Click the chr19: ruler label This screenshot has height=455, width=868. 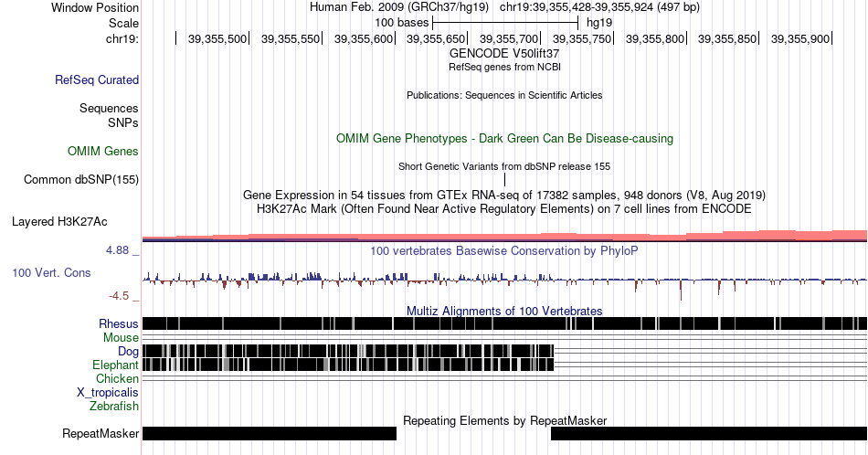[x=122, y=38]
